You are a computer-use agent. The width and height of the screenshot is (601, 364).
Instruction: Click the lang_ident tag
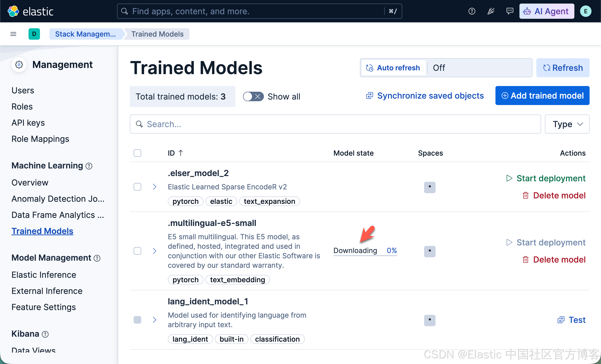point(190,339)
